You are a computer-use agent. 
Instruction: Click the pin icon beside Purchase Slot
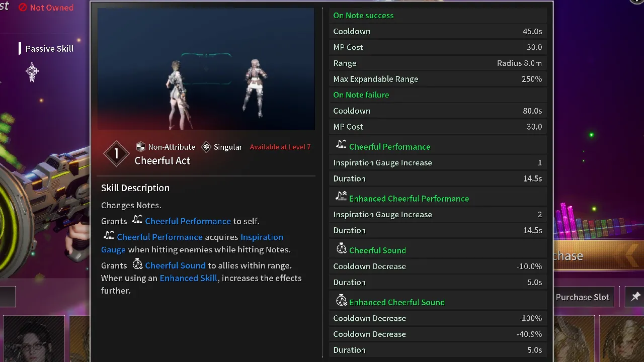635,297
